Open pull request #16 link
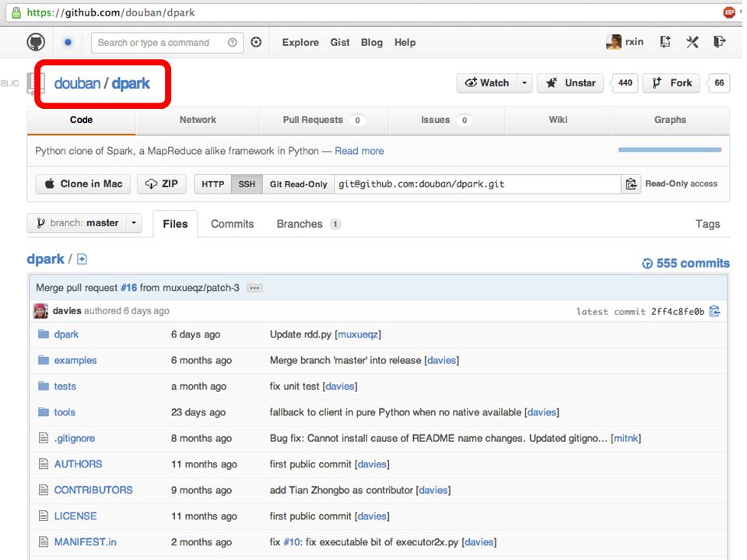747x560 pixels. [128, 288]
